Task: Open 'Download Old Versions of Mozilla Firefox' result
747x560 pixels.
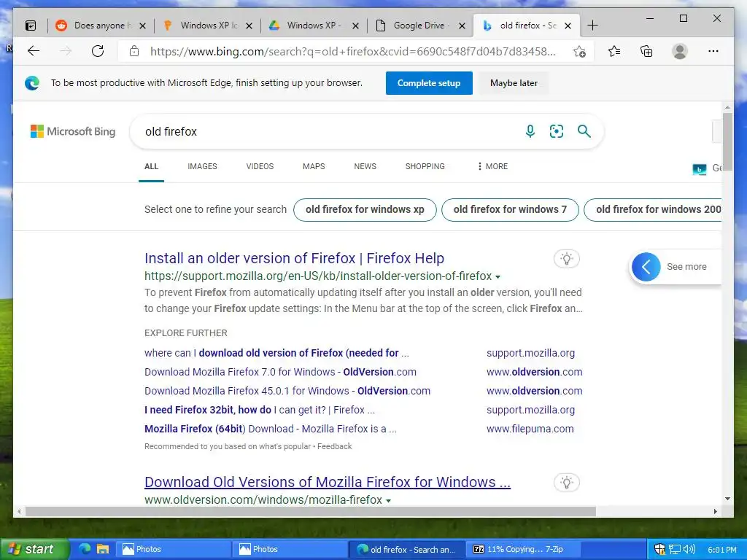Action: (328, 482)
